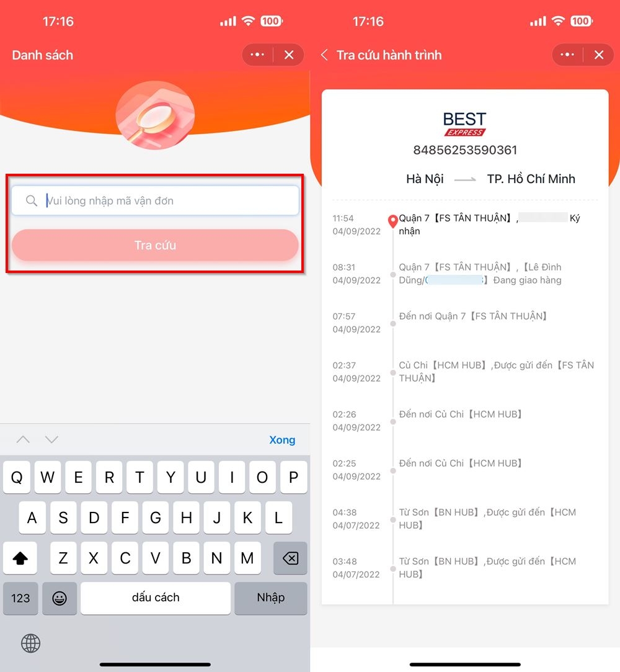Tap the down chevron above the keyboard
Image resolution: width=620 pixels, height=672 pixels.
pos(51,439)
